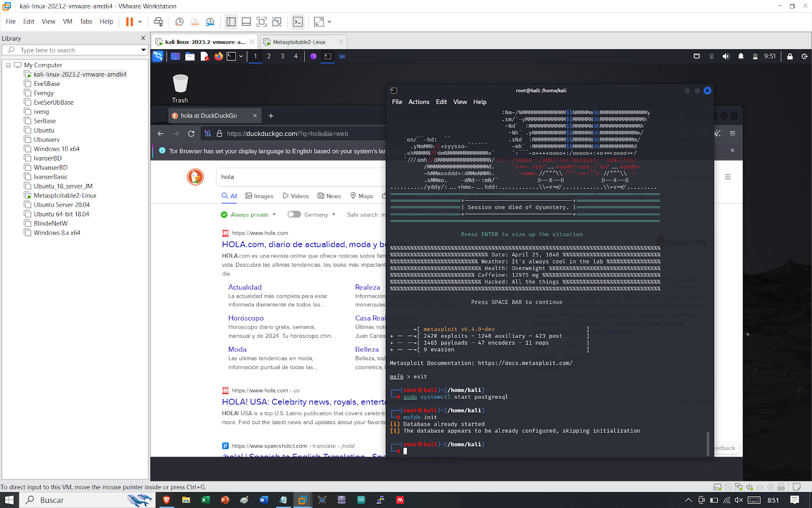This screenshot has width=812, height=508.
Task: Close the hola at DuckDuckGo browser tab
Action: 255,116
